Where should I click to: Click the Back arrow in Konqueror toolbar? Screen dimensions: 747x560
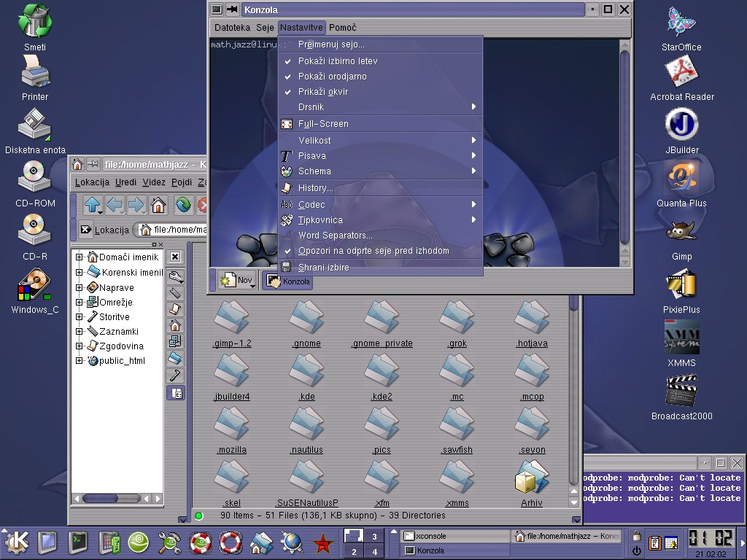click(115, 205)
